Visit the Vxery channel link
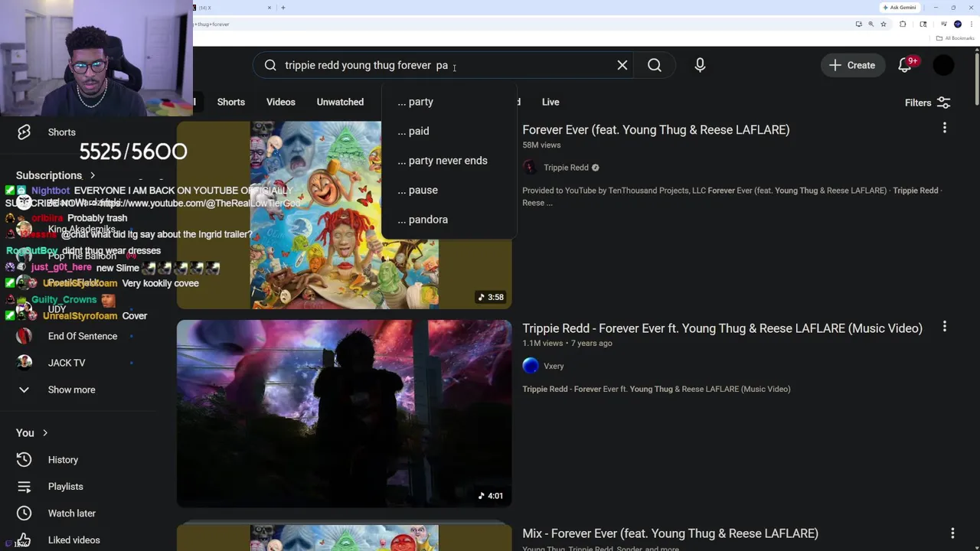 coord(554,366)
